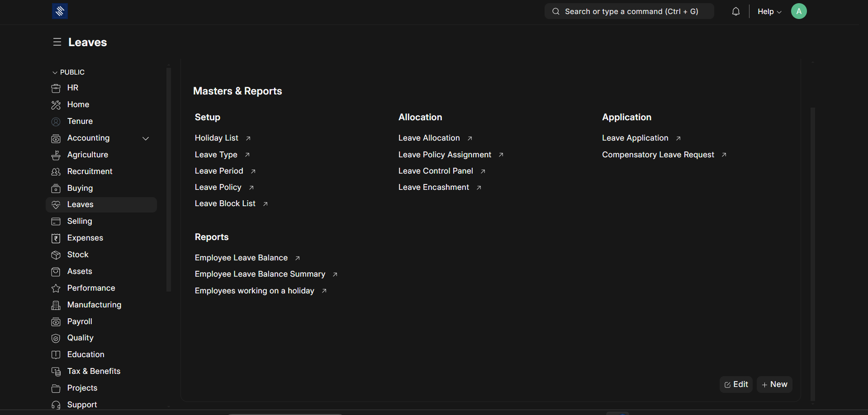This screenshot has width=868, height=415.
Task: Click the Edit workspace button
Action: coord(736,384)
